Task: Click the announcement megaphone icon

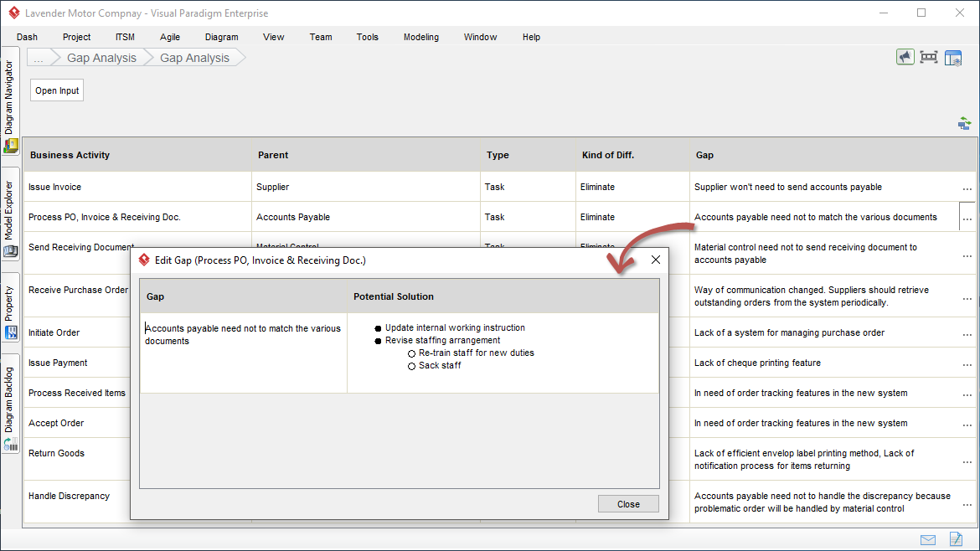Action: tap(905, 58)
